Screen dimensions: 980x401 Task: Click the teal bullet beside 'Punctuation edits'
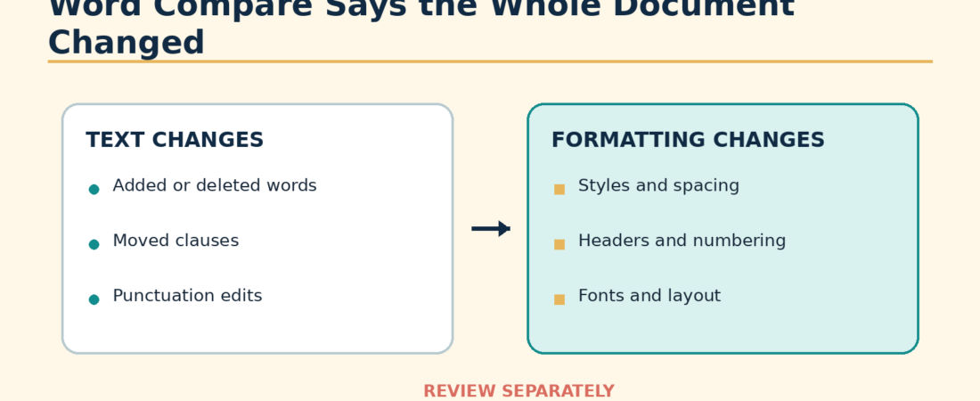point(94,299)
